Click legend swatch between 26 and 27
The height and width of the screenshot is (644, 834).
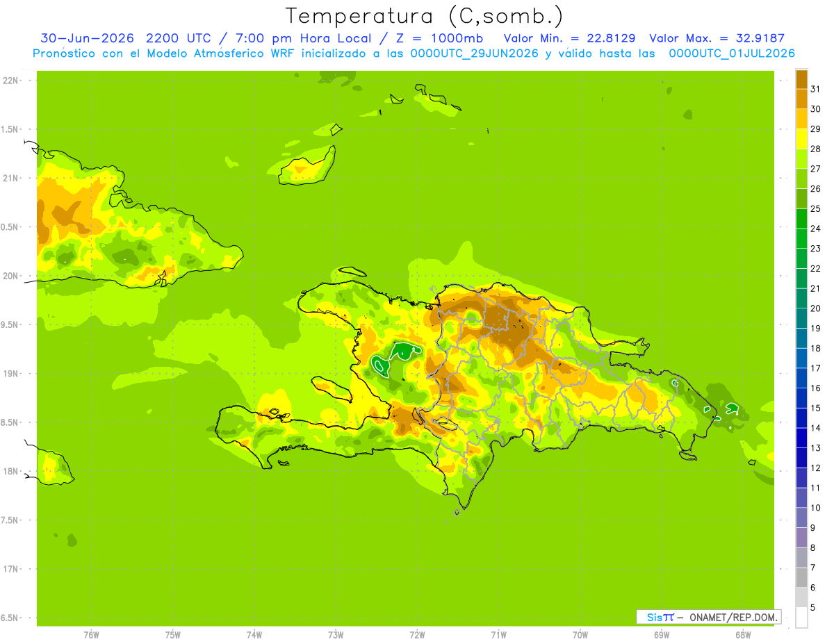(801, 179)
